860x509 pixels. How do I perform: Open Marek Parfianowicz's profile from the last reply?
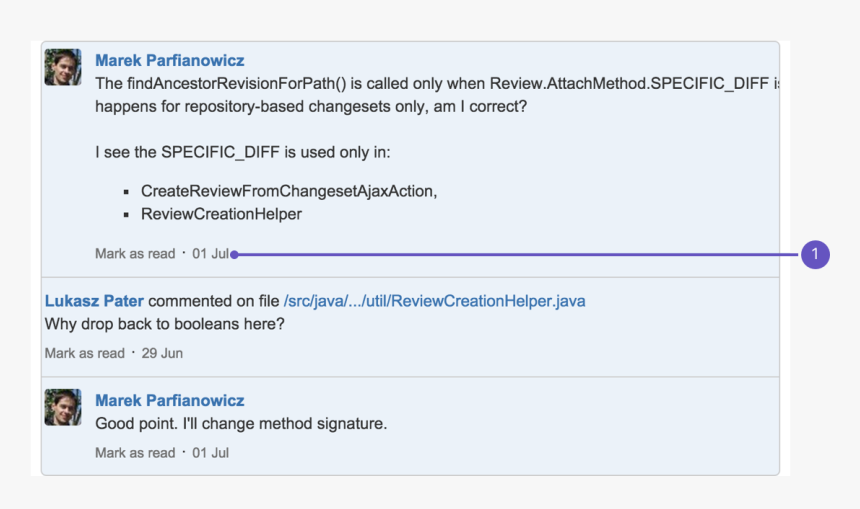click(169, 400)
